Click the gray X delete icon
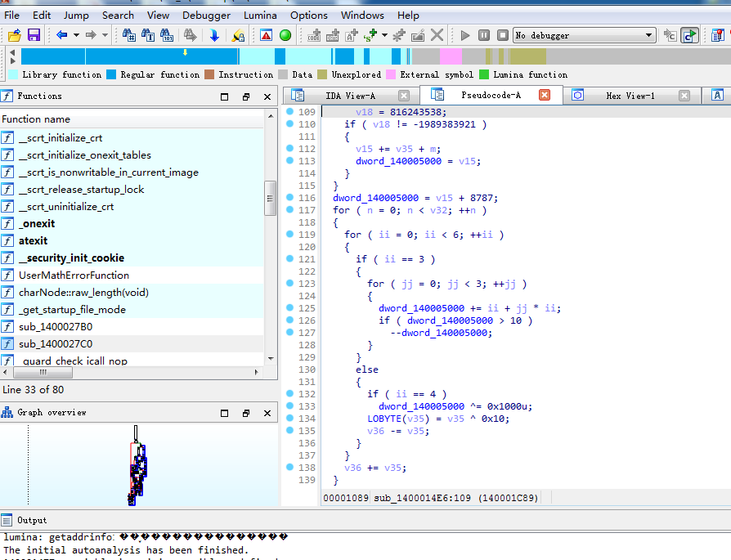 (x=437, y=35)
